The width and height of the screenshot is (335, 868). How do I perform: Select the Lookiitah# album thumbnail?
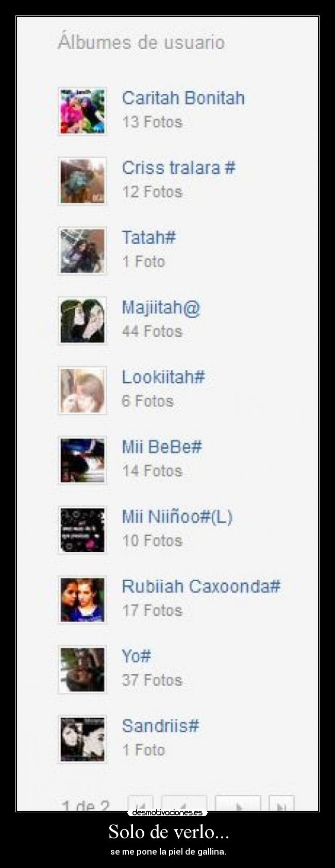pyautogui.click(x=82, y=390)
